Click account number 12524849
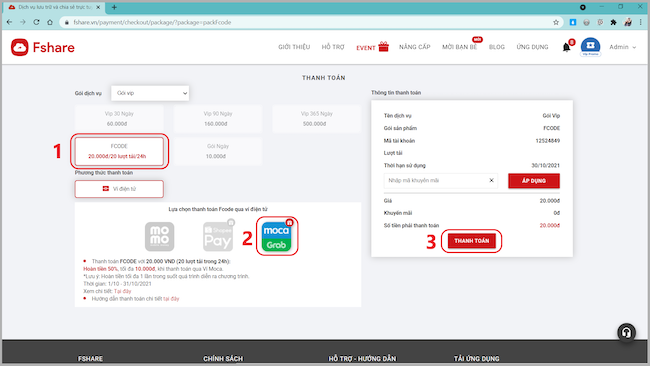650x366 pixels. [x=548, y=141]
